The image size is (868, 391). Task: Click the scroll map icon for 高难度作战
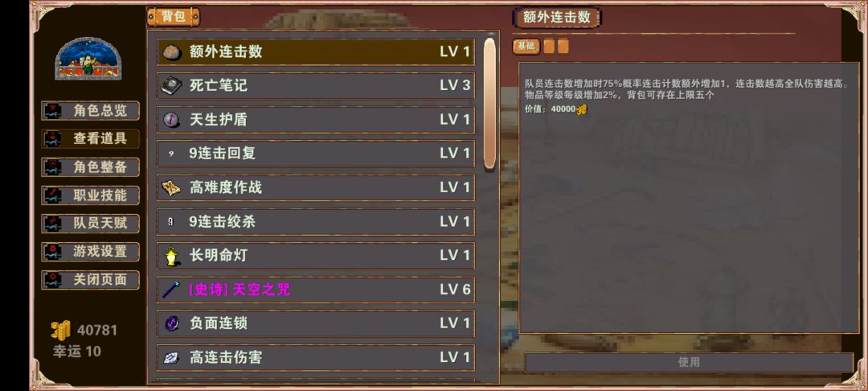171,187
